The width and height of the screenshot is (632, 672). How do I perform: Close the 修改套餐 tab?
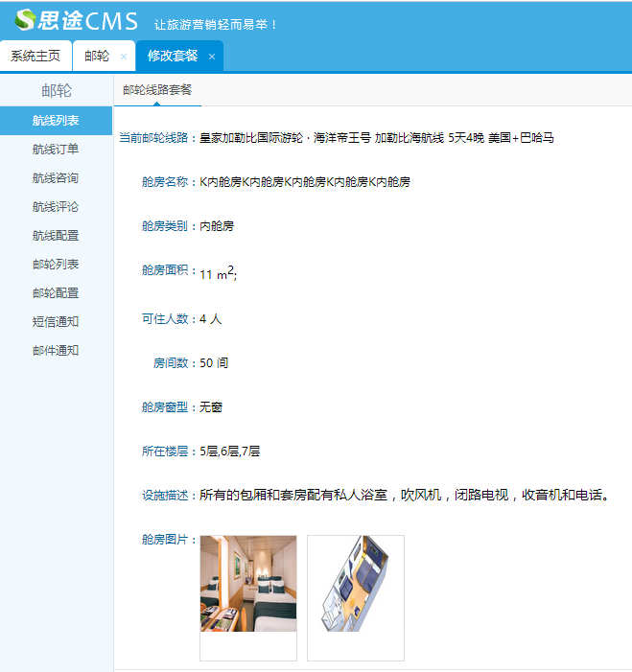click(212, 57)
